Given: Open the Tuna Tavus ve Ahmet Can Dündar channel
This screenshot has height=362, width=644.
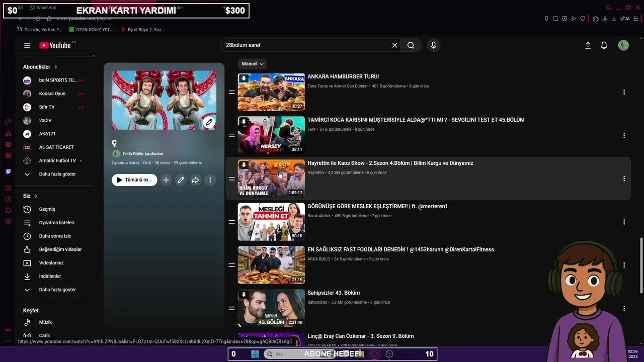Looking at the screenshot, I should pos(338,86).
